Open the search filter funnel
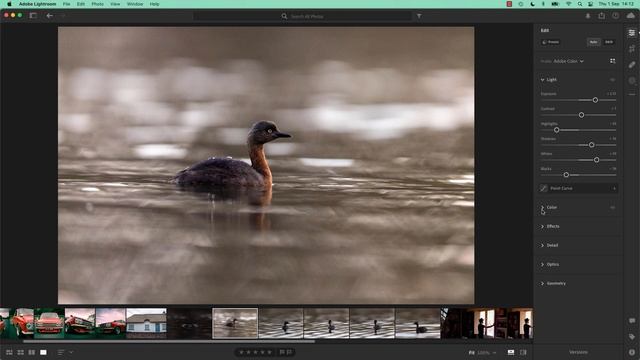This screenshot has width=640, height=360. (x=419, y=16)
